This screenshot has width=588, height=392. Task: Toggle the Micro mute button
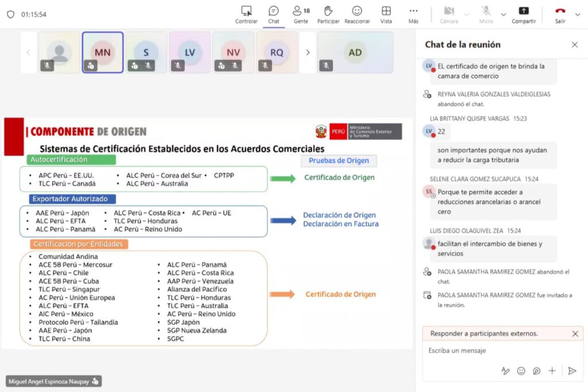(x=486, y=14)
